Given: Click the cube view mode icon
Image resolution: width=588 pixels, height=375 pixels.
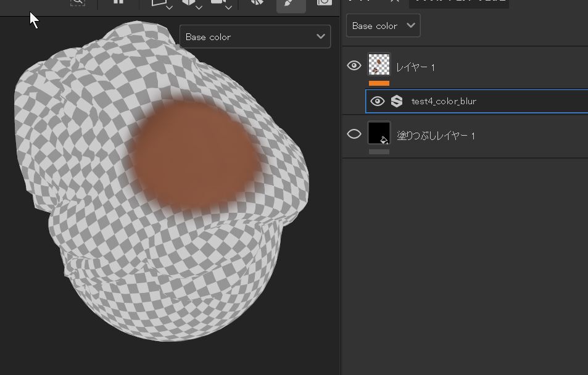Looking at the screenshot, I should pyautogui.click(x=189, y=3).
